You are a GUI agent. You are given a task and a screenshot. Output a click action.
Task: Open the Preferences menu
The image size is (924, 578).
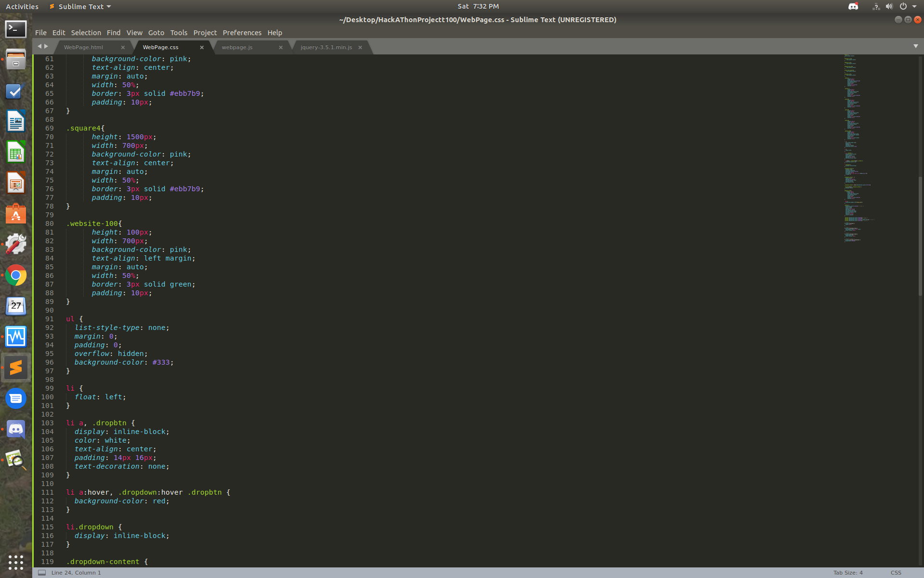242,33
